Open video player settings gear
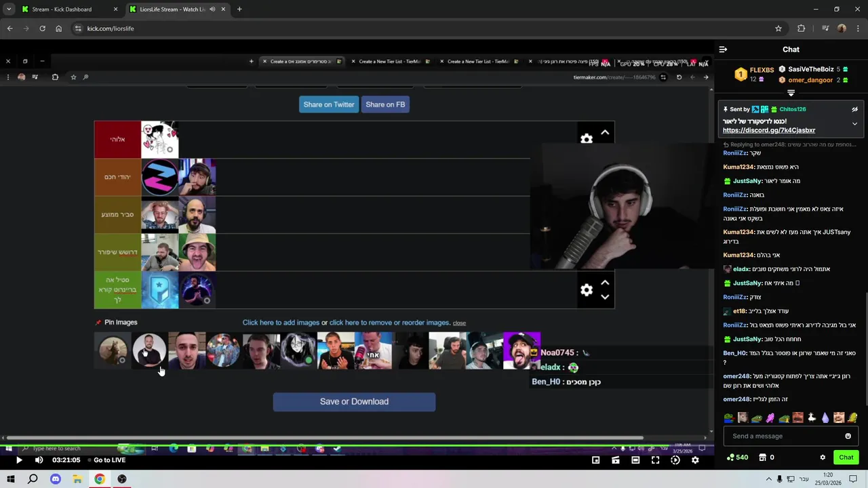Screen dimensions: 868x488 [x=695, y=460]
